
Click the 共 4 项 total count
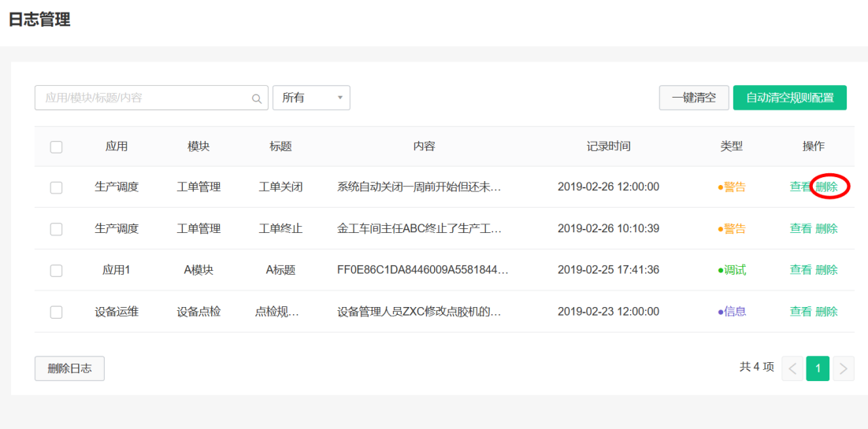pos(757,367)
